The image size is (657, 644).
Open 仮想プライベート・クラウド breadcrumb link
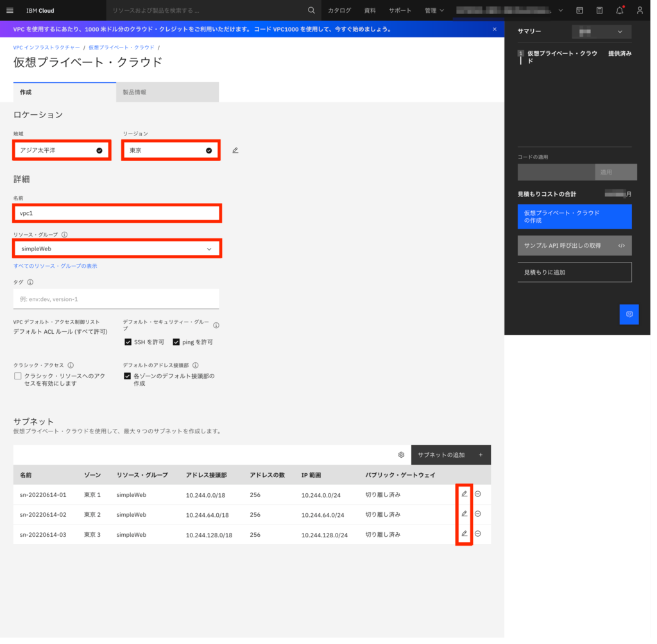[123, 48]
